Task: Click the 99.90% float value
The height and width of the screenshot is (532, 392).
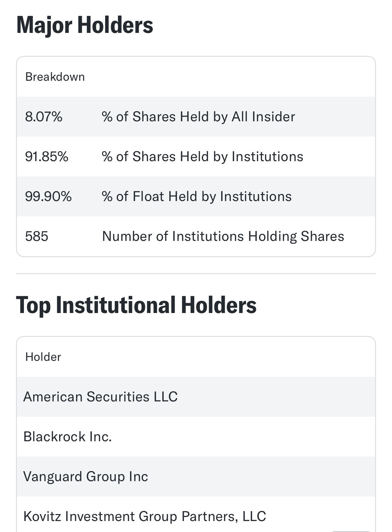Action: pyautogui.click(x=48, y=196)
